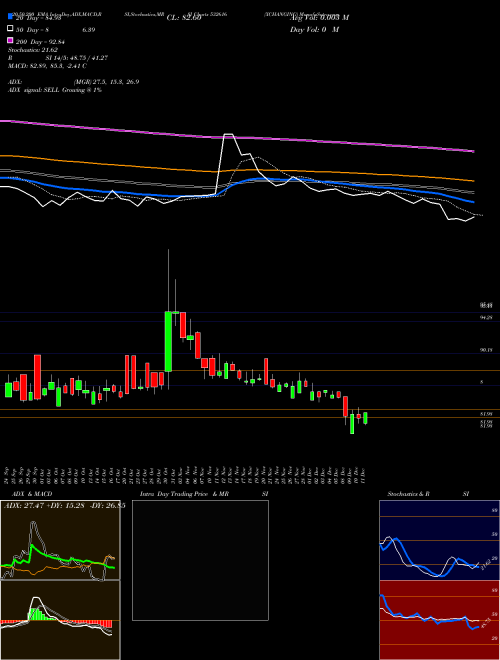This screenshot has height=660, width=500.
Task: Click the 'MACD: 82.89, 85.3, -2.41' line
Action: 47,66
